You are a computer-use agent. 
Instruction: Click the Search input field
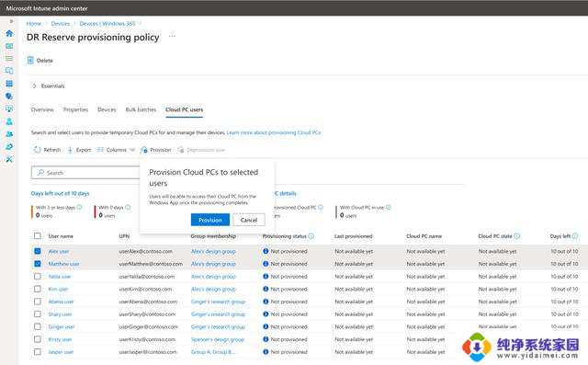[x=85, y=173]
